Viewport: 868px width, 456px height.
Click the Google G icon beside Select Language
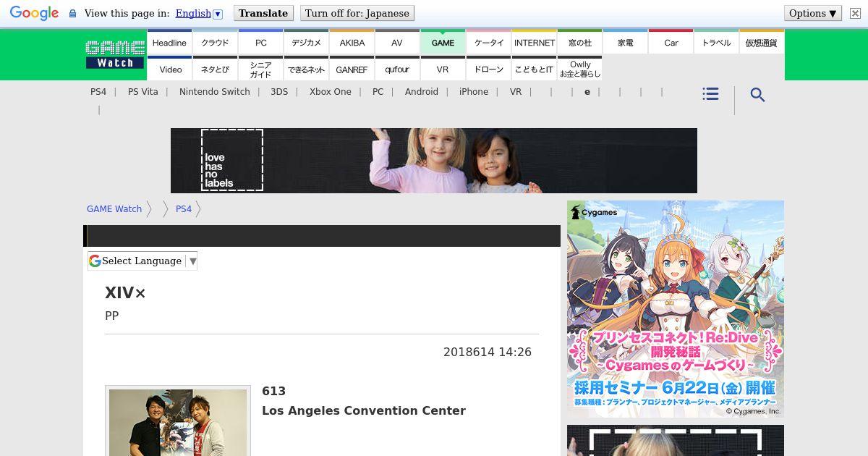tap(95, 261)
